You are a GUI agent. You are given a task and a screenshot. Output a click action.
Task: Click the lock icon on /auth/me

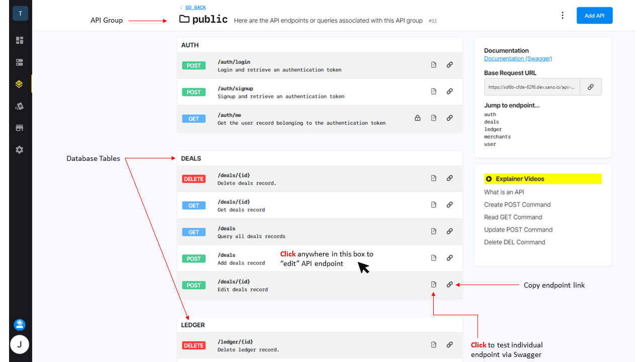pyautogui.click(x=418, y=118)
